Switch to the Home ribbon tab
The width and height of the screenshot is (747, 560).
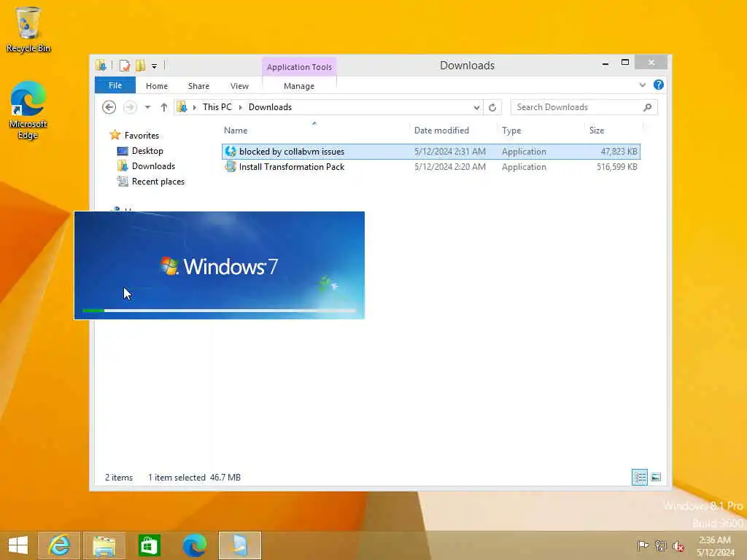(157, 86)
